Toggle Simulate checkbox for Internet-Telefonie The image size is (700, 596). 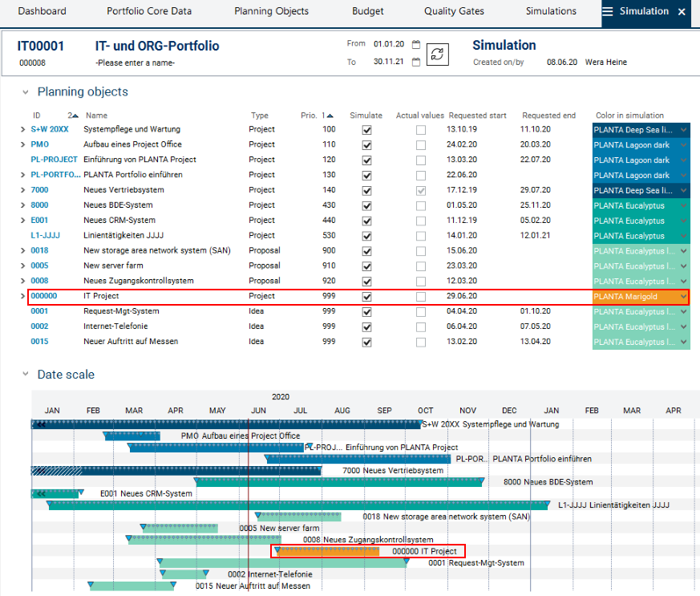click(366, 326)
